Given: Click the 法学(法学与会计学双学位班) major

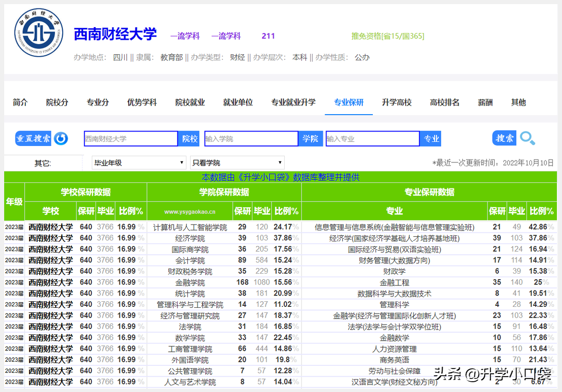Looking at the screenshot, I should point(394,327).
